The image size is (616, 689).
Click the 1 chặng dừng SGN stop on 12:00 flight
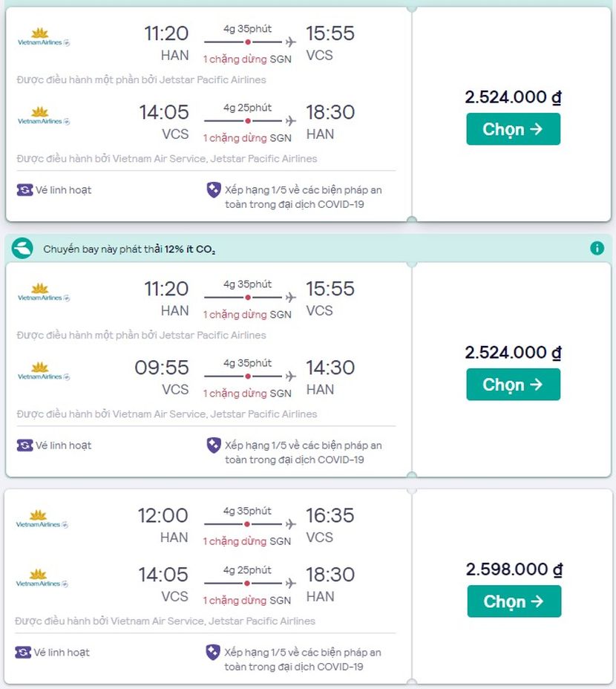(x=247, y=541)
